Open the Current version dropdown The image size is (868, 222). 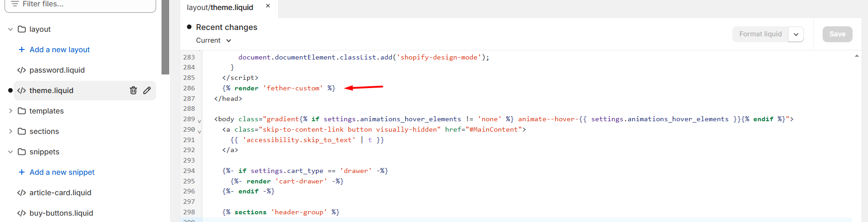point(214,40)
